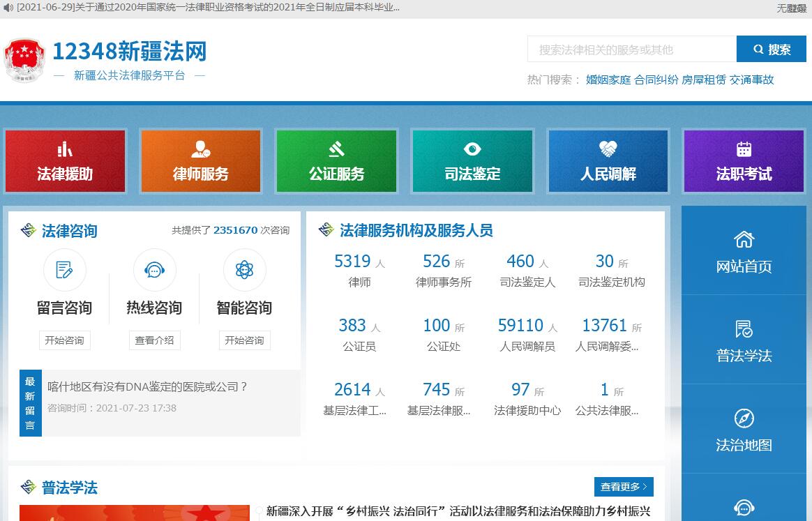Image resolution: width=812 pixels, height=521 pixels.
Task: Click the national emblem site logo
Action: [24, 61]
